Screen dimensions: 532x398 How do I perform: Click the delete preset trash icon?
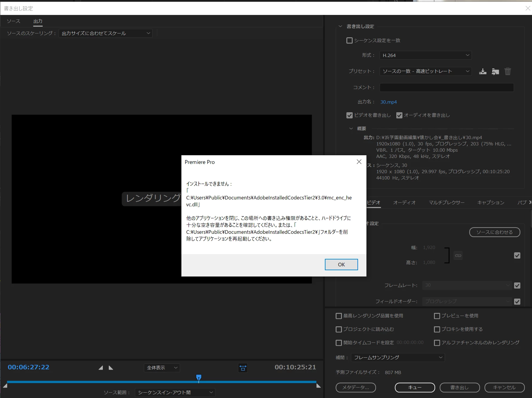pyautogui.click(x=508, y=72)
